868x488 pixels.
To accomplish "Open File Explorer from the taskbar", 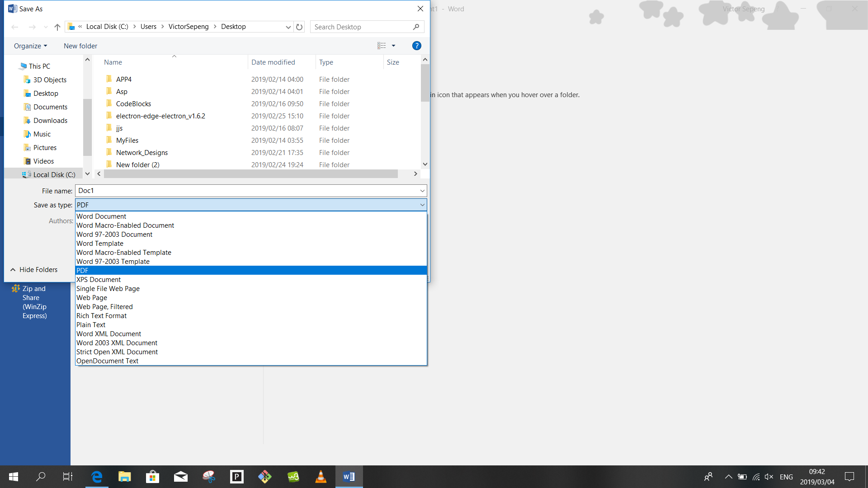I will click(124, 477).
